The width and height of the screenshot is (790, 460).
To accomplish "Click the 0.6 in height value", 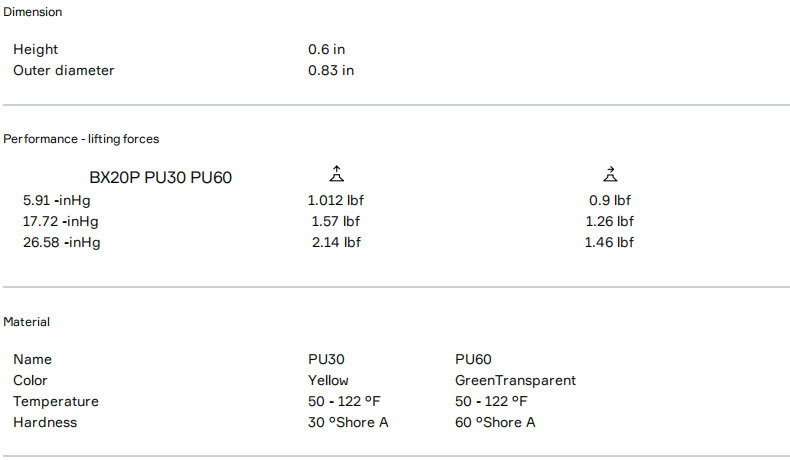I will tap(326, 49).
